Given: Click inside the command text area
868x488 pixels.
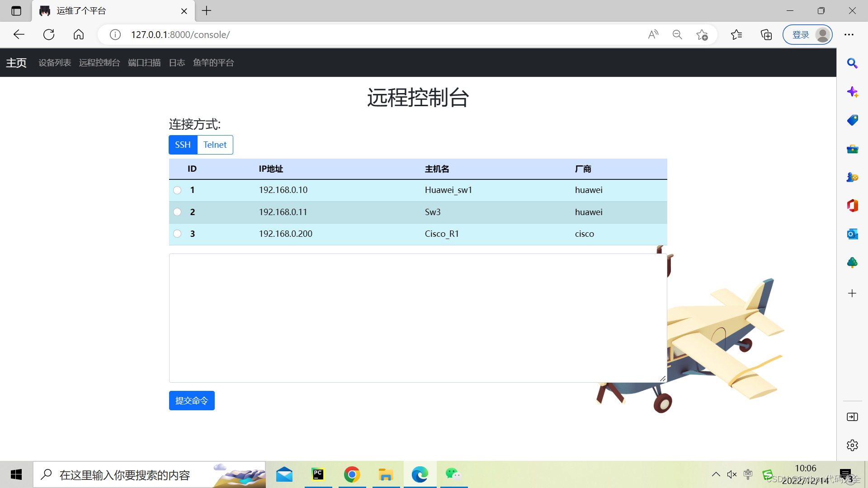Looking at the screenshot, I should (x=418, y=318).
